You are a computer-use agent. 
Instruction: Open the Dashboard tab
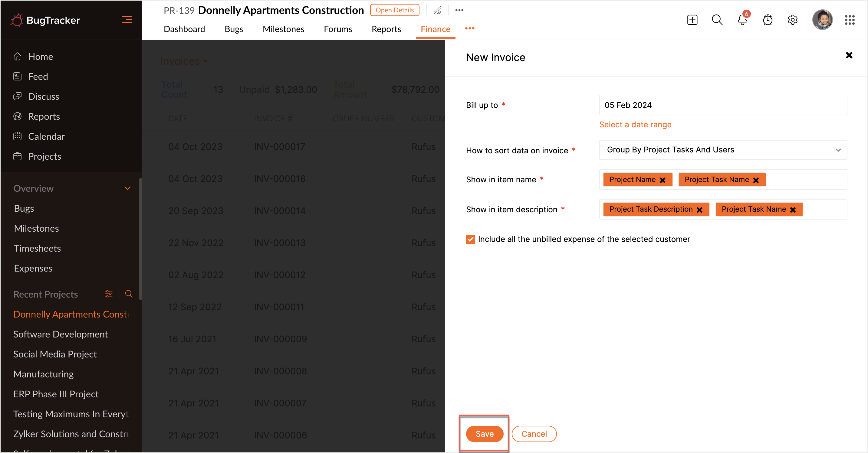pos(184,29)
